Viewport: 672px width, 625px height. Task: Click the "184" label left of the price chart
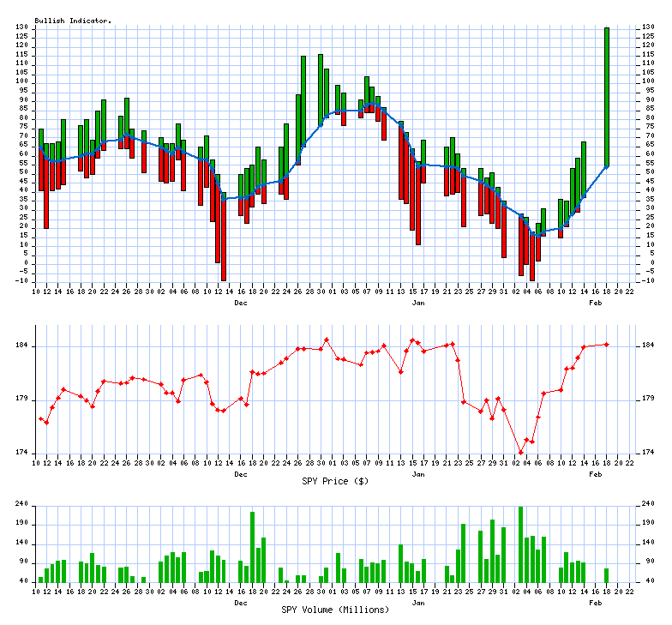tap(23, 346)
